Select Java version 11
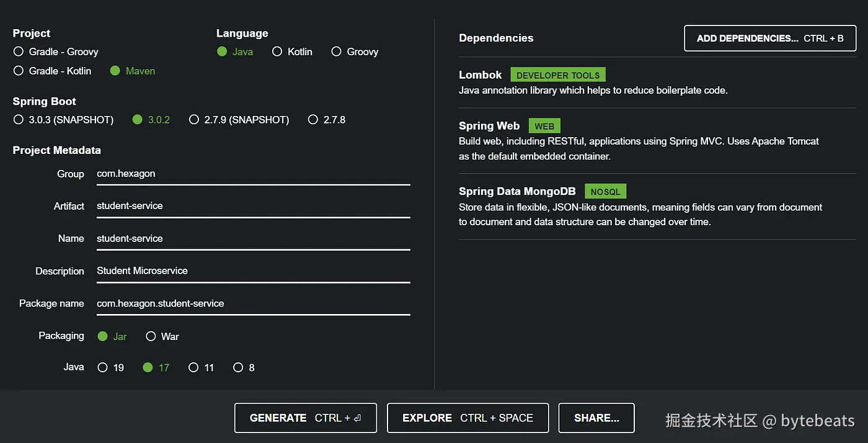Viewport: 868px width, 443px height. 193,367
